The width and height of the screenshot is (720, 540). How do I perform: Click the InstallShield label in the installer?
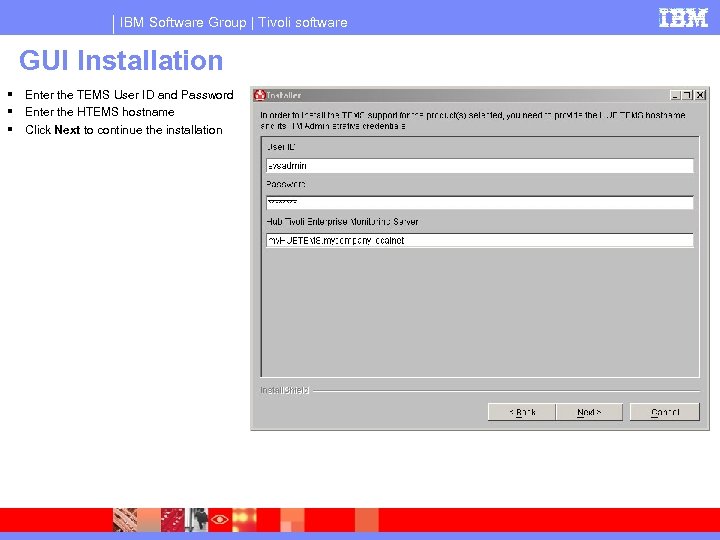[x=285, y=390]
